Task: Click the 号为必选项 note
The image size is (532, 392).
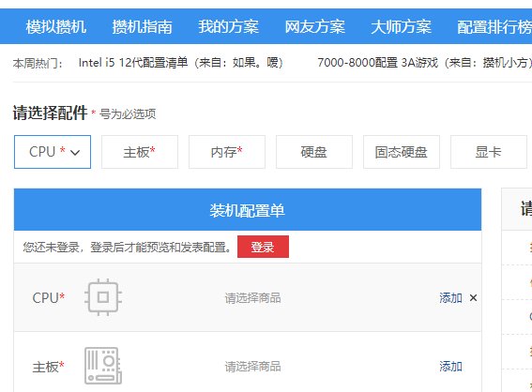Action: click(x=128, y=113)
